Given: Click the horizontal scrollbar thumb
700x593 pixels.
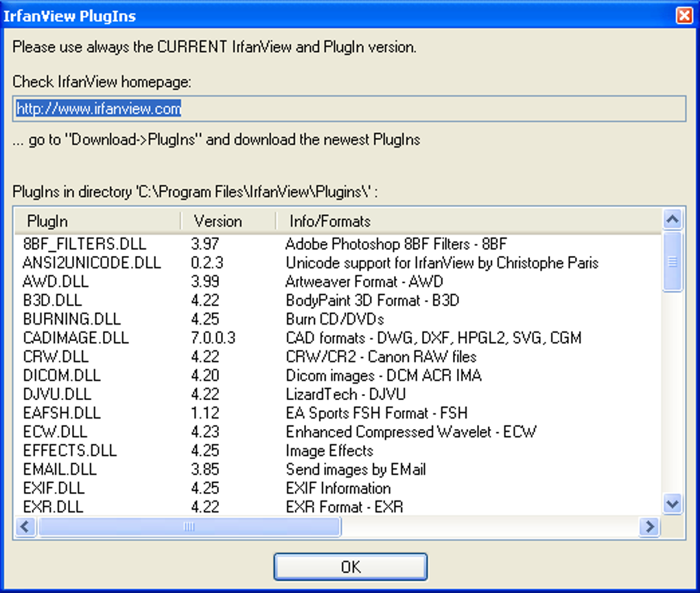Looking at the screenshot, I should (189, 527).
